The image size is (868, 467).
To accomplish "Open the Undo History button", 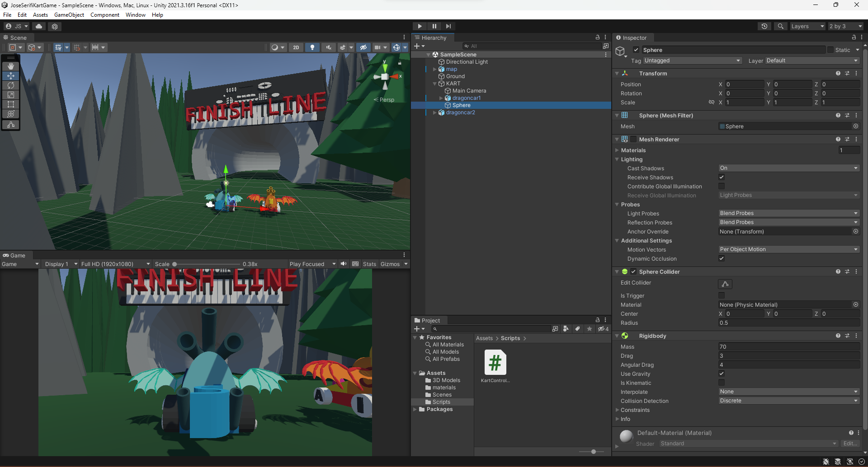I will tap(764, 26).
